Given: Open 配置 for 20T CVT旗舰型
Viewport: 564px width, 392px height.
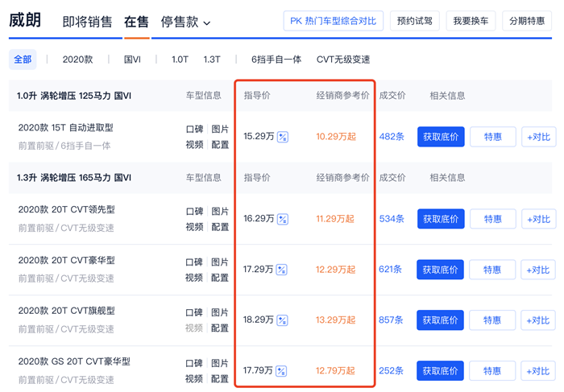Looking at the screenshot, I should (219, 328).
